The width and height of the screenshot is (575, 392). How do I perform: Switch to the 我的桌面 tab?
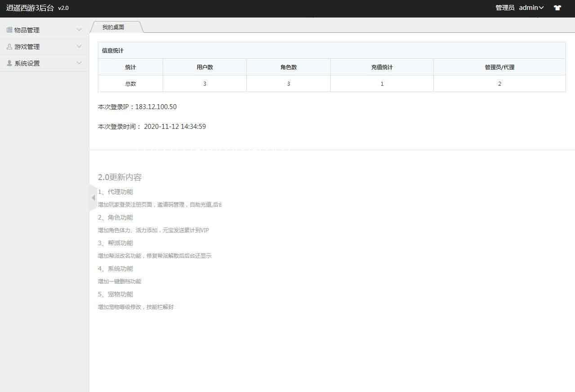click(113, 27)
